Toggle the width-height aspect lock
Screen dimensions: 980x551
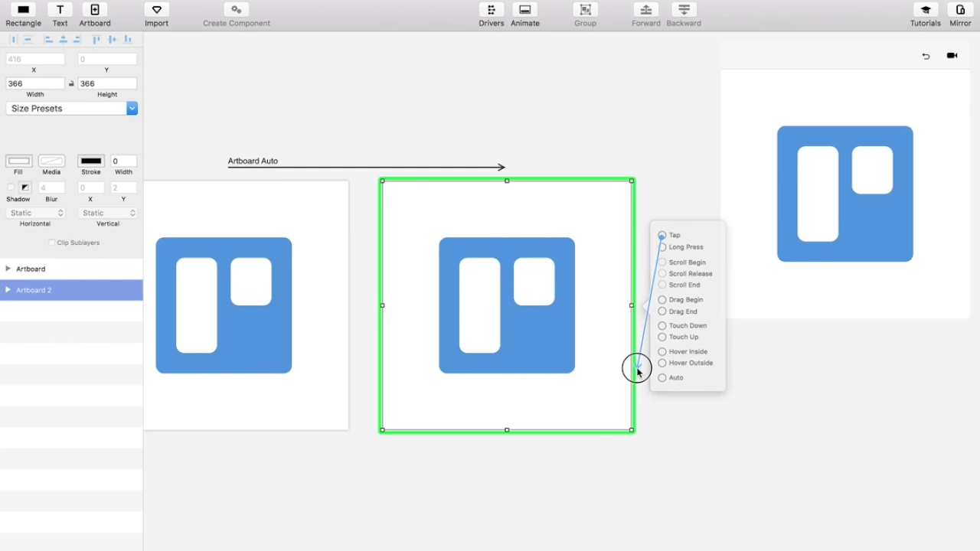point(71,83)
